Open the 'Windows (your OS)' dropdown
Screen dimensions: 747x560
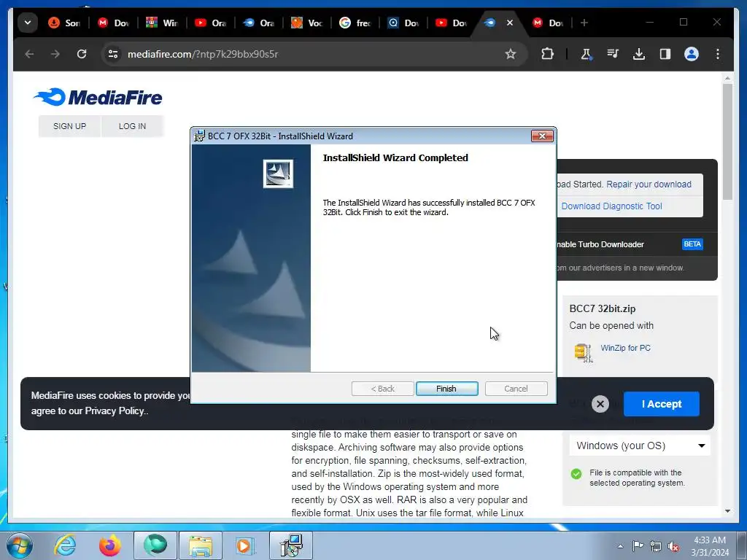click(x=640, y=446)
